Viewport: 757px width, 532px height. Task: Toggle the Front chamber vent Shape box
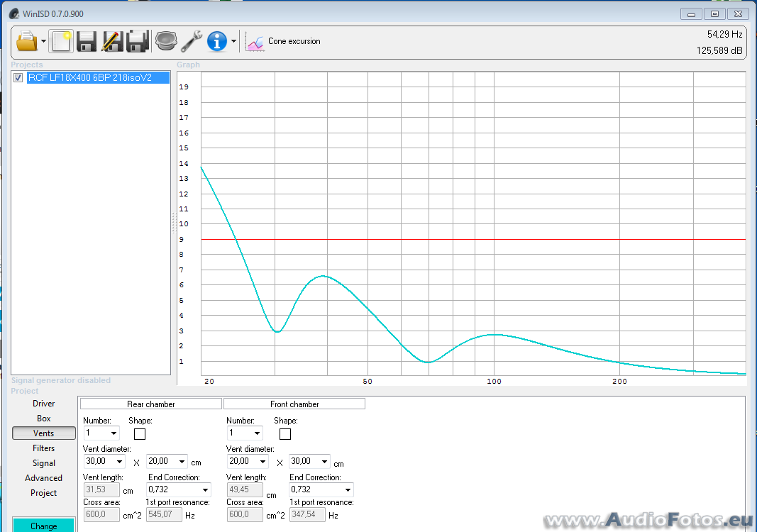pyautogui.click(x=285, y=434)
